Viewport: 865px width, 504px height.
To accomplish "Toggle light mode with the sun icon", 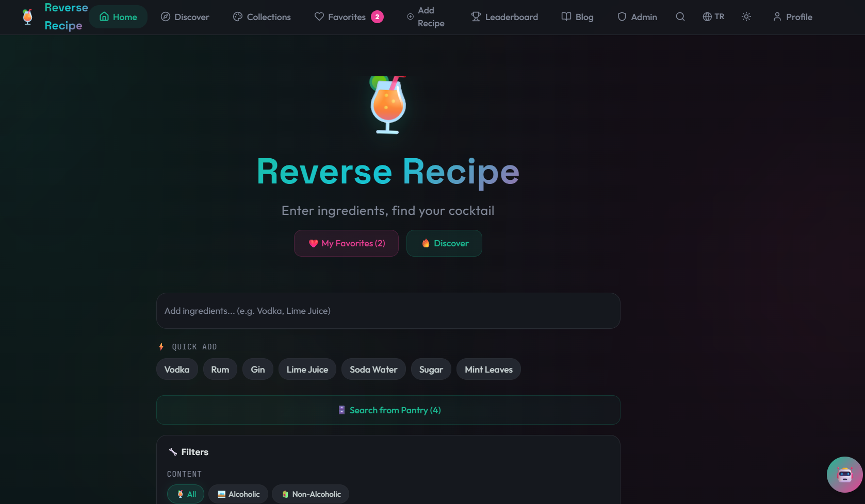I will pyautogui.click(x=746, y=16).
